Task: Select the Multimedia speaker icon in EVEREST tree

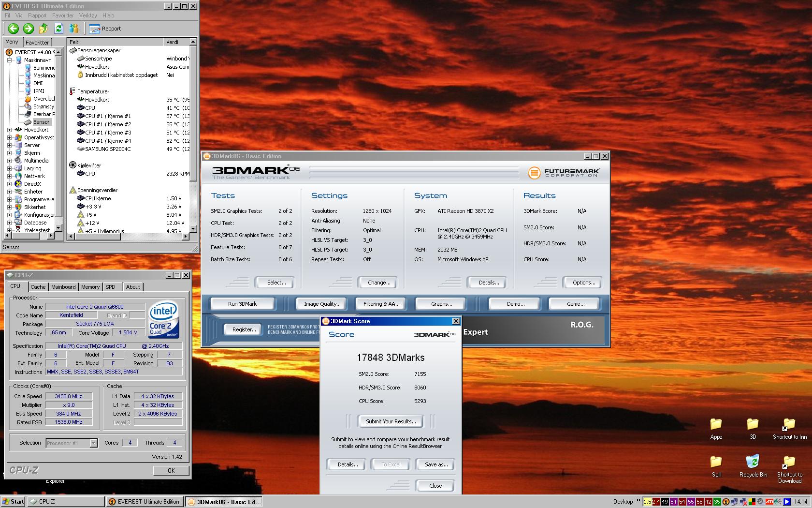Action: point(18,161)
